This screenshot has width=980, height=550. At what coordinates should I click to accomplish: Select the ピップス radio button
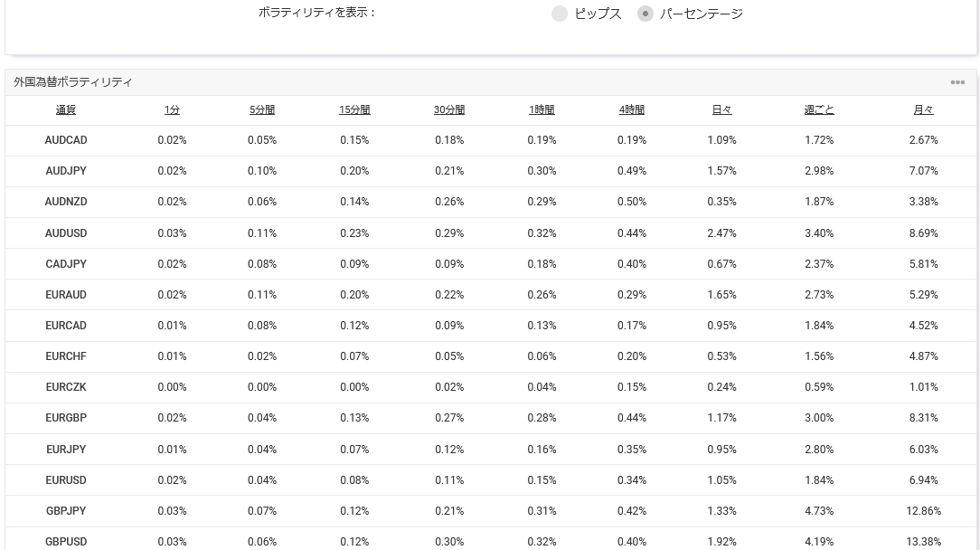560,14
